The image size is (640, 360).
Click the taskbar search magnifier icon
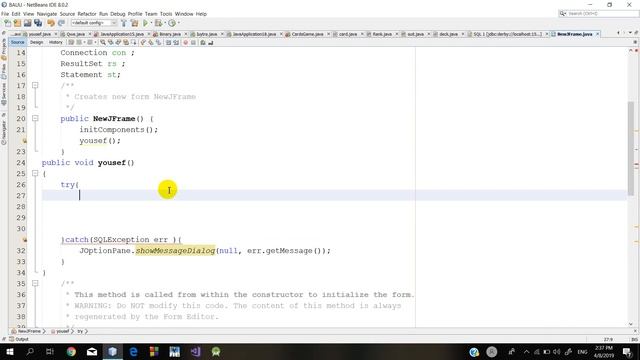coord(30,351)
